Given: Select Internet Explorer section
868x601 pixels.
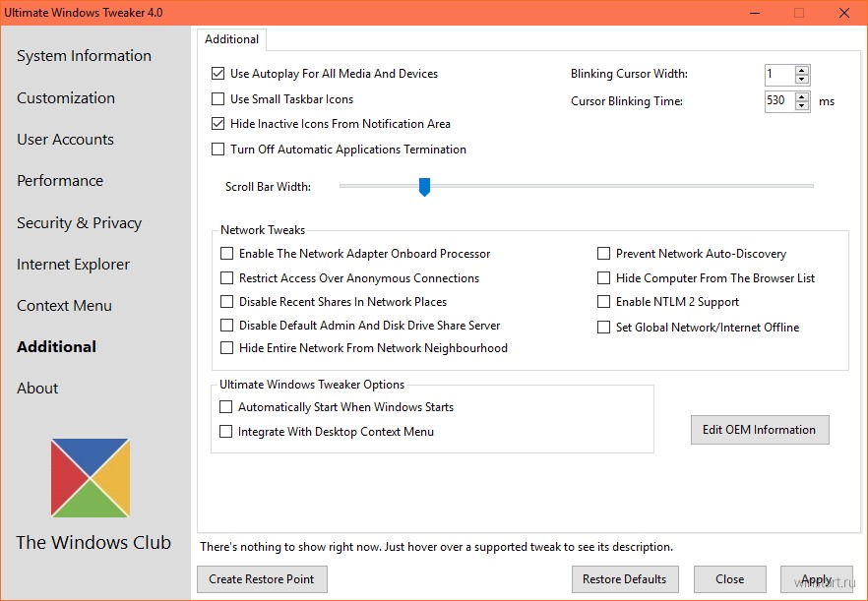Looking at the screenshot, I should pyautogui.click(x=73, y=265).
